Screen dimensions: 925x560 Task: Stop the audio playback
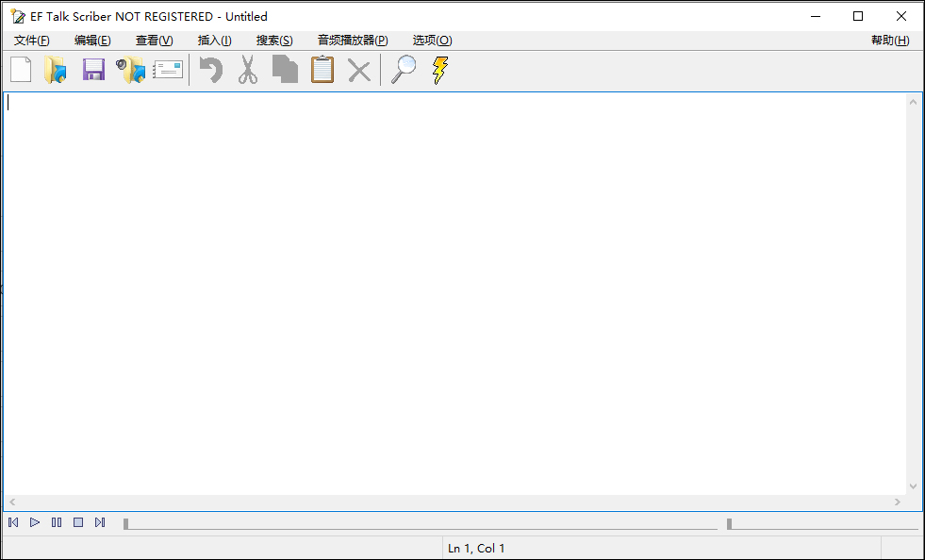78,522
